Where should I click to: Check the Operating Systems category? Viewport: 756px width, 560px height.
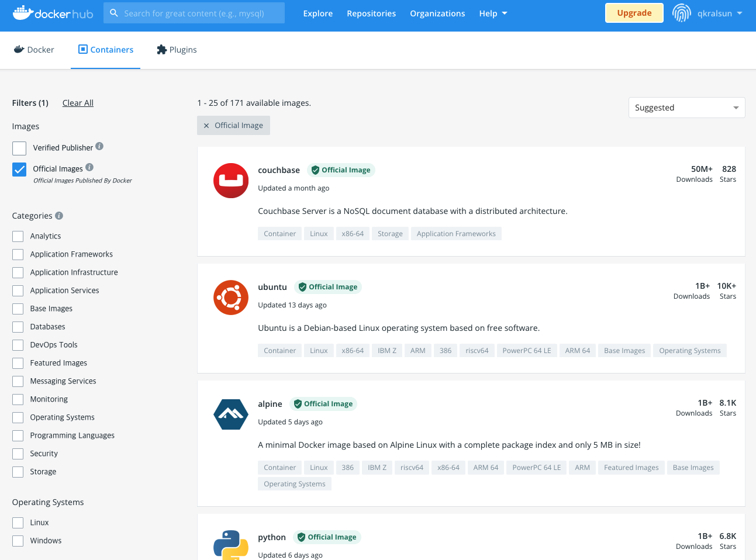18,417
